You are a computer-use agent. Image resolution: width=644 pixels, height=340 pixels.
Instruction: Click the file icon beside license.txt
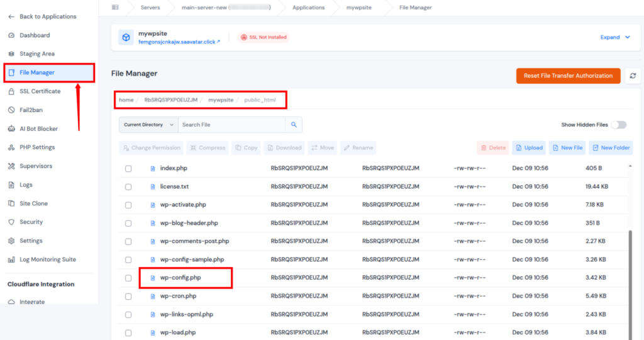[152, 186]
